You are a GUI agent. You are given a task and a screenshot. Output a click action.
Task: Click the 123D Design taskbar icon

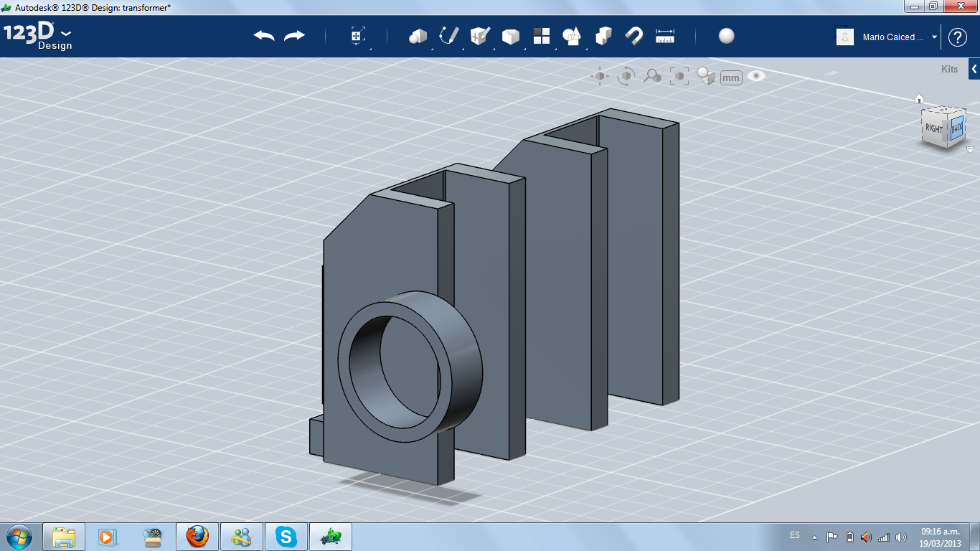[x=331, y=537]
